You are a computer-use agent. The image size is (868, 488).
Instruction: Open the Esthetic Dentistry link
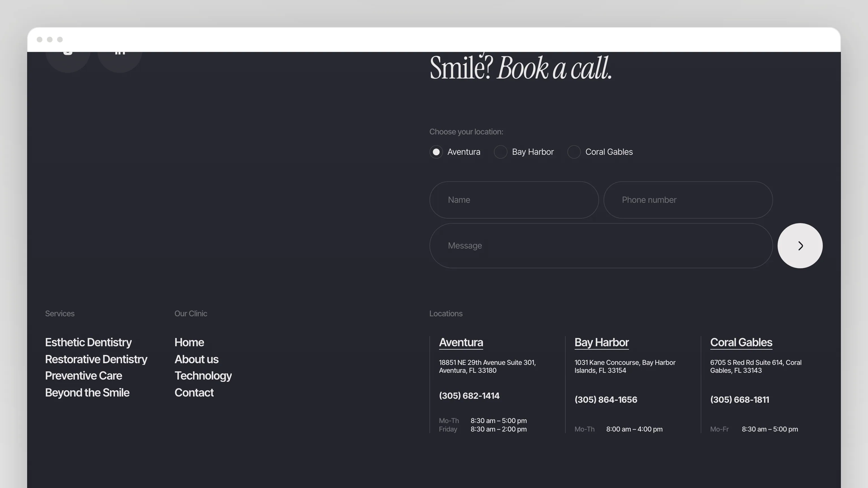pyautogui.click(x=88, y=342)
